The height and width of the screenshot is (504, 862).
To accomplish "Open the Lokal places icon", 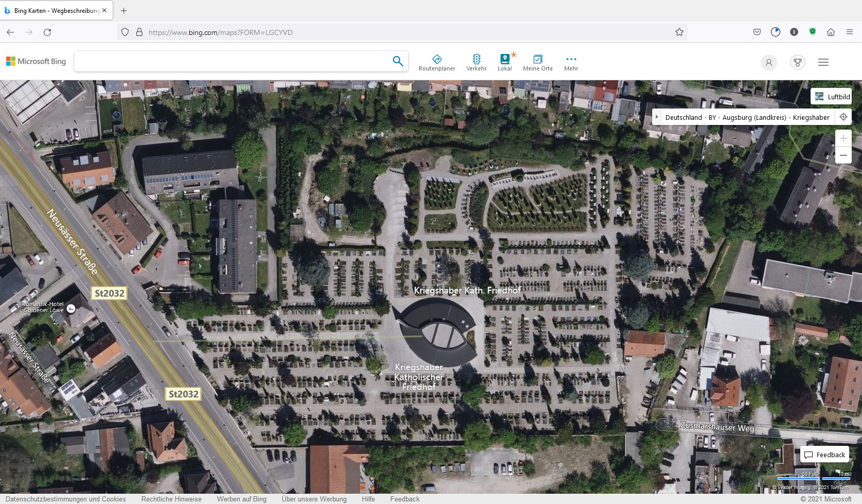I will click(505, 62).
